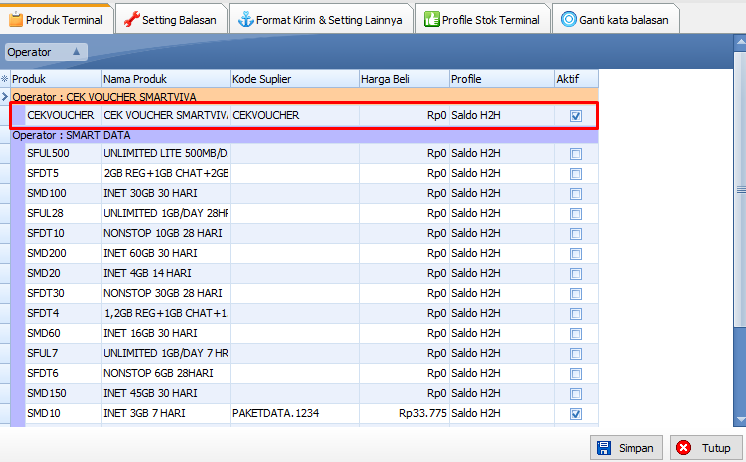The width and height of the screenshot is (746, 462).
Task: Click the scroll up arrow of the list
Action: point(740,42)
